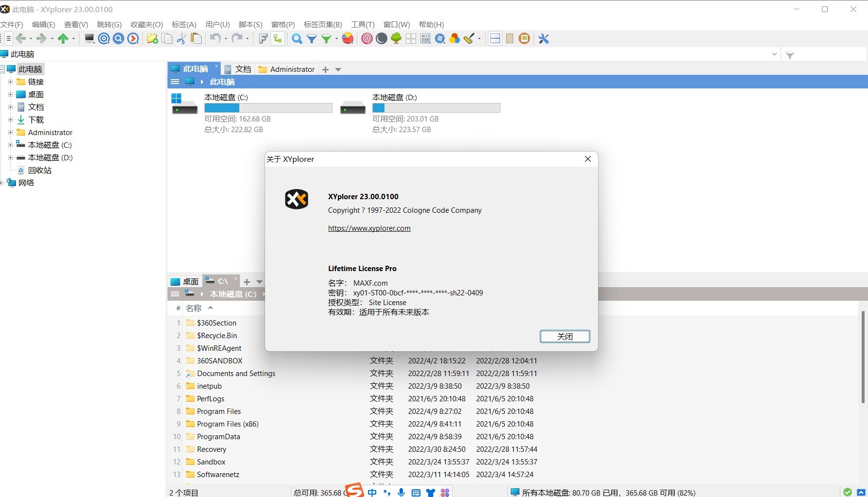The image size is (868, 497).
Task: Toggle the blue visual filter
Action: coord(312,39)
